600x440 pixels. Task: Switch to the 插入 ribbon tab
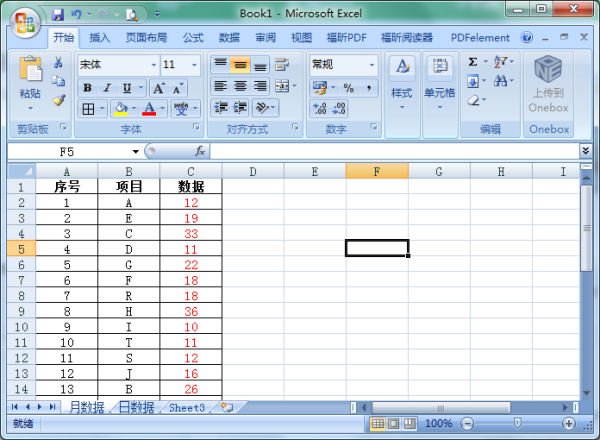(x=99, y=37)
